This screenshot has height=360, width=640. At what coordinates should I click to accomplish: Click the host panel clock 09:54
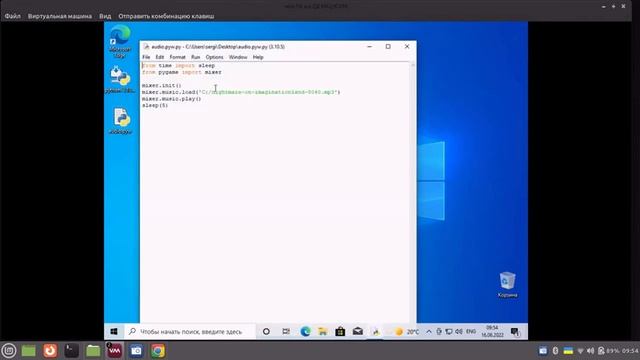click(631, 351)
